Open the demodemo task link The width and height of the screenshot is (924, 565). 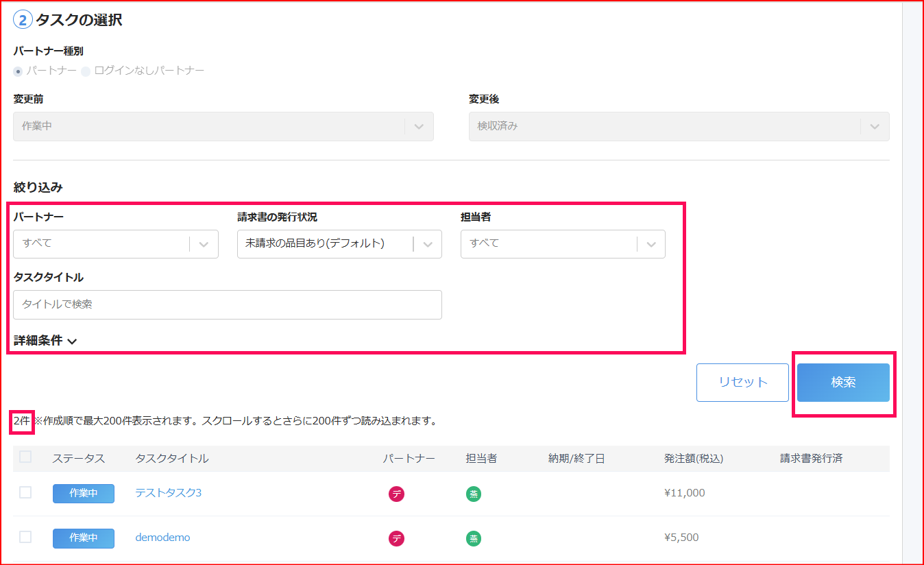[x=162, y=538]
